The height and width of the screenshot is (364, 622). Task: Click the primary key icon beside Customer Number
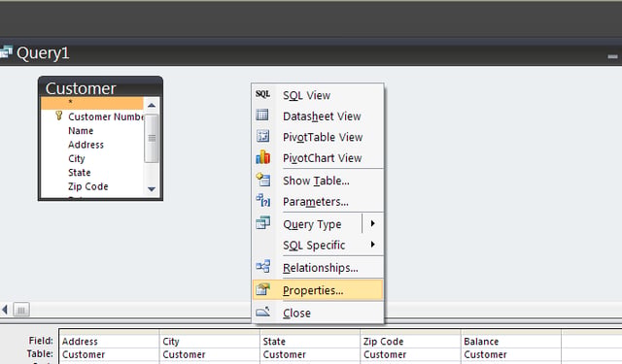58,116
